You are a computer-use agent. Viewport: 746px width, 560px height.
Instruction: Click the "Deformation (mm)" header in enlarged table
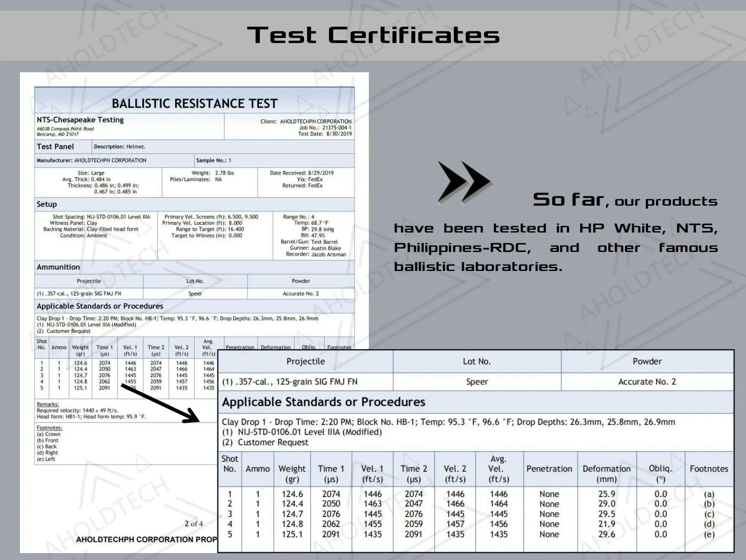pos(607,473)
